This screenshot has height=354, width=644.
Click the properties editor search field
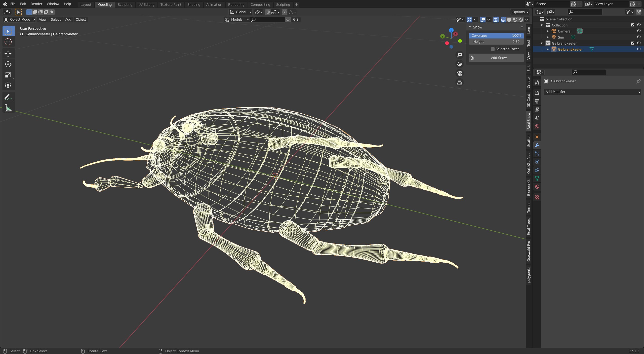[x=589, y=72]
